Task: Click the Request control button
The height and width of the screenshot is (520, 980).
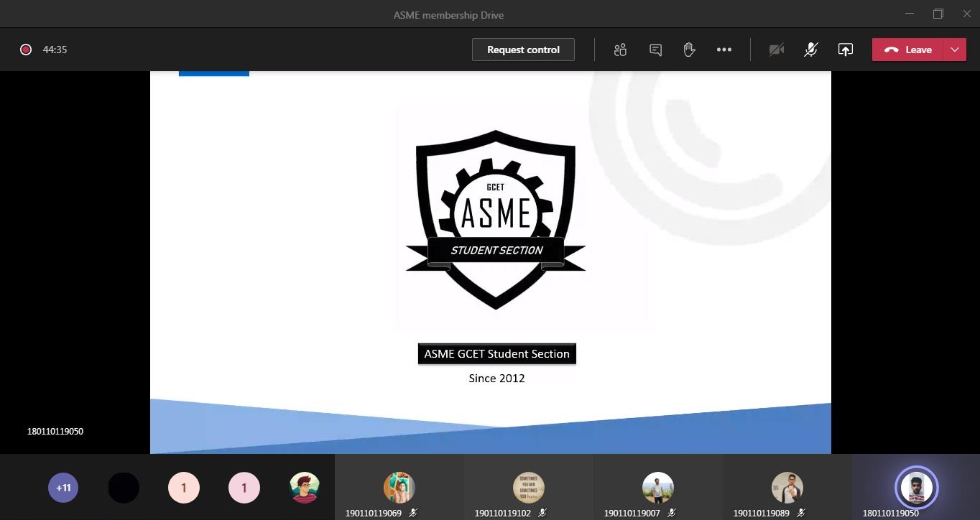Action: tap(523, 50)
